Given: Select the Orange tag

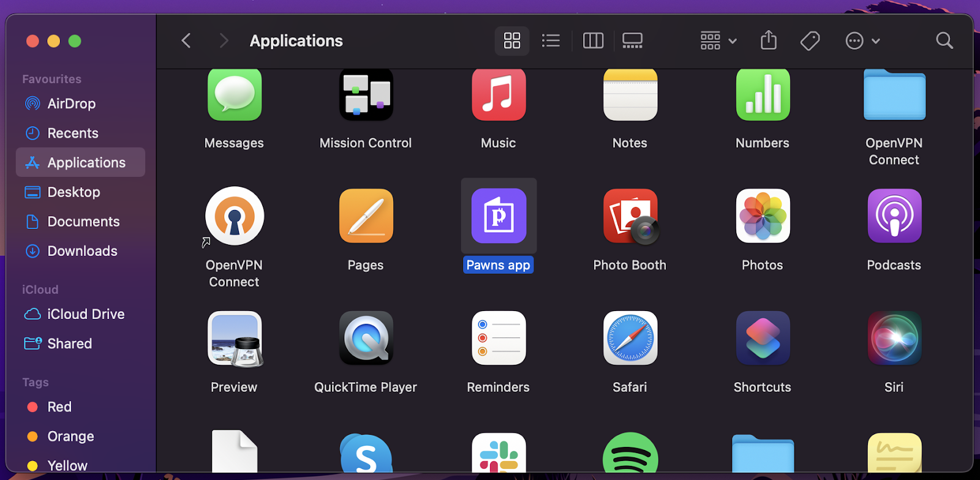Looking at the screenshot, I should coord(80,436).
